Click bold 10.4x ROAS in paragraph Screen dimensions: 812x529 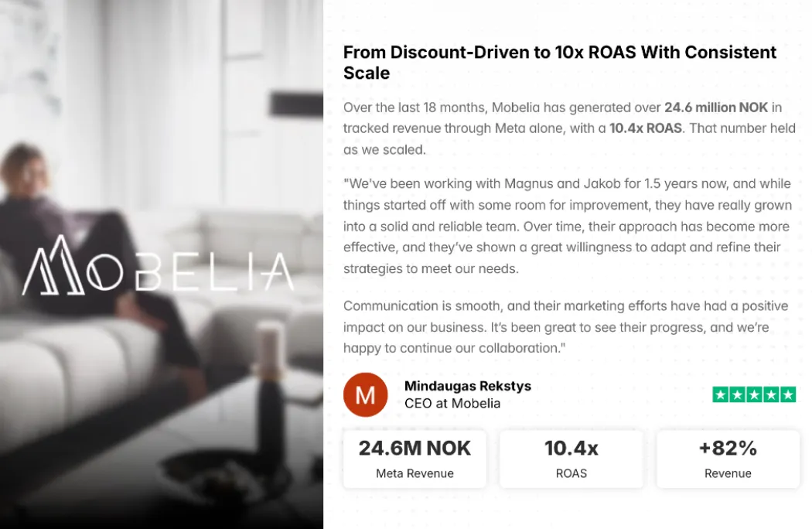point(646,128)
